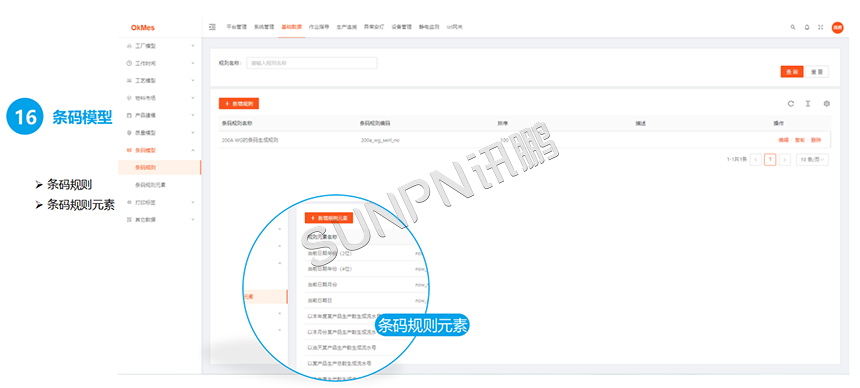Open the iot网关 top menu
860x388 pixels.
(454, 26)
